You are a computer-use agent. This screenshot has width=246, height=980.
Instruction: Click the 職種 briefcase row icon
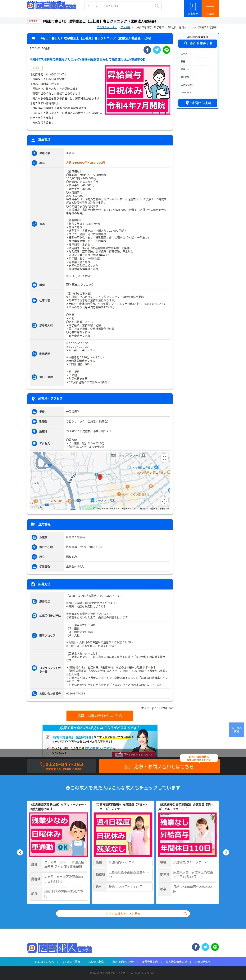tap(34, 285)
